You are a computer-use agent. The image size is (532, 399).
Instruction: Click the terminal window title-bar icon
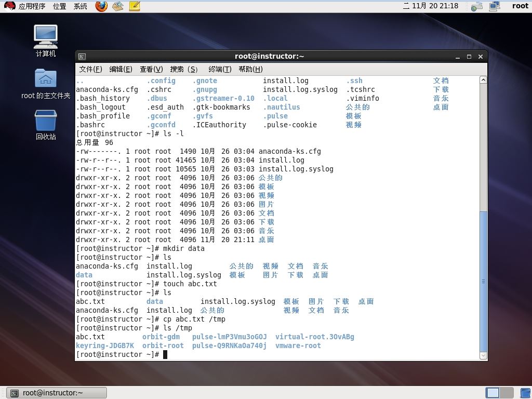82,57
